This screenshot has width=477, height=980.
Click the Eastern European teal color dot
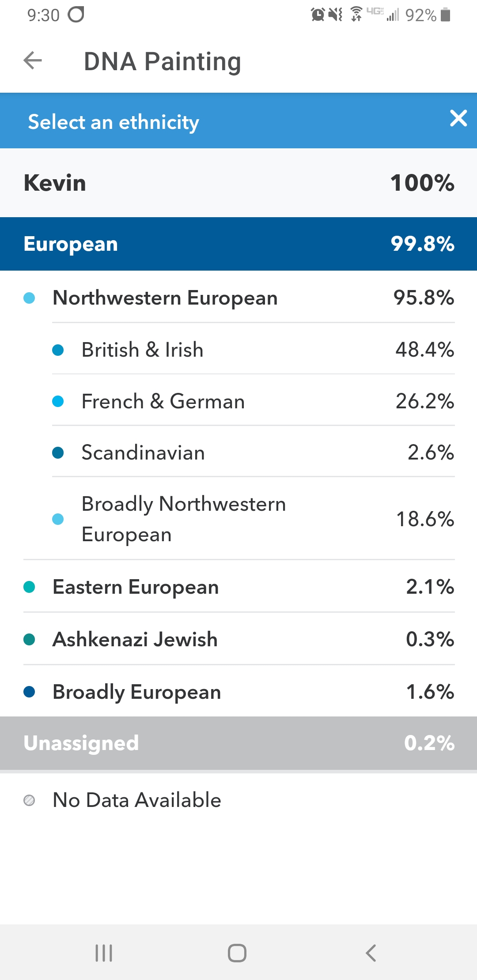[29, 587]
